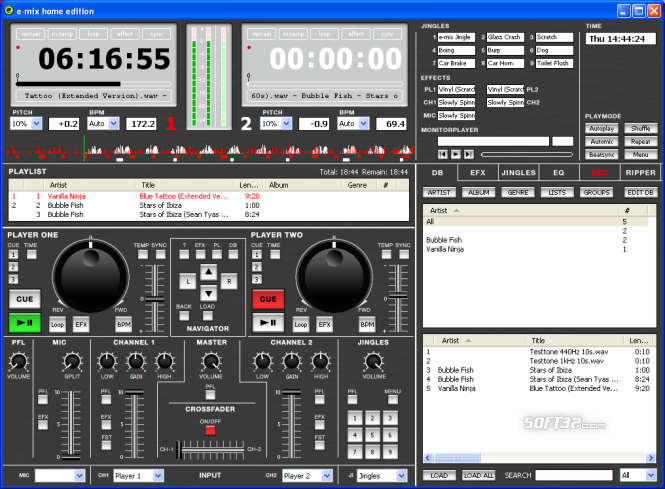This screenshot has width=665, height=489.
Task: Click Player Two play/pause button
Action: click(x=268, y=323)
